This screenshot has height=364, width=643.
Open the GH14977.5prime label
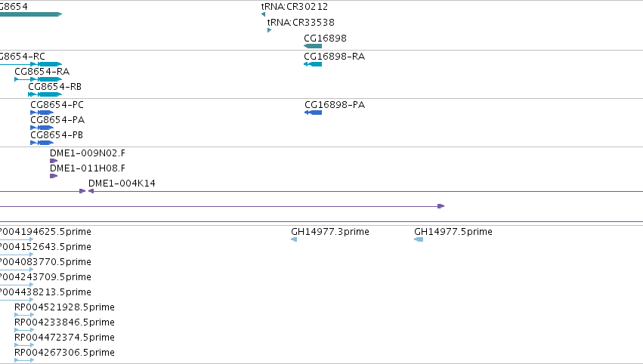pyautogui.click(x=453, y=232)
